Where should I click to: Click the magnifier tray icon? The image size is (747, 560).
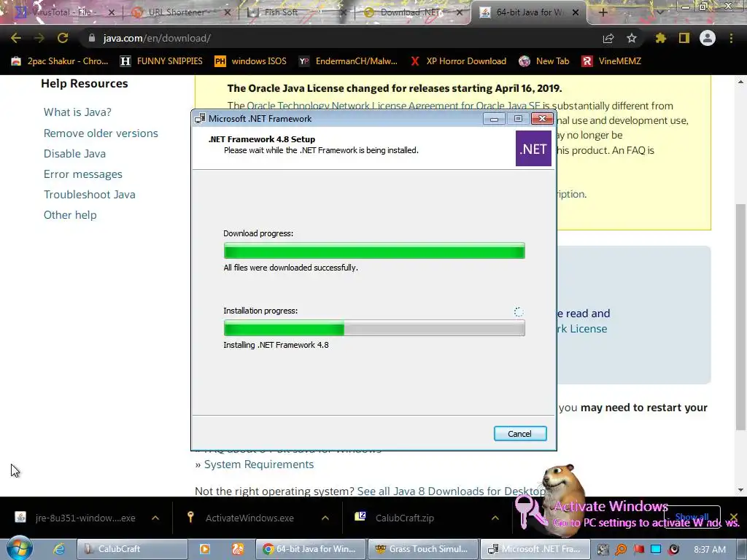621,550
